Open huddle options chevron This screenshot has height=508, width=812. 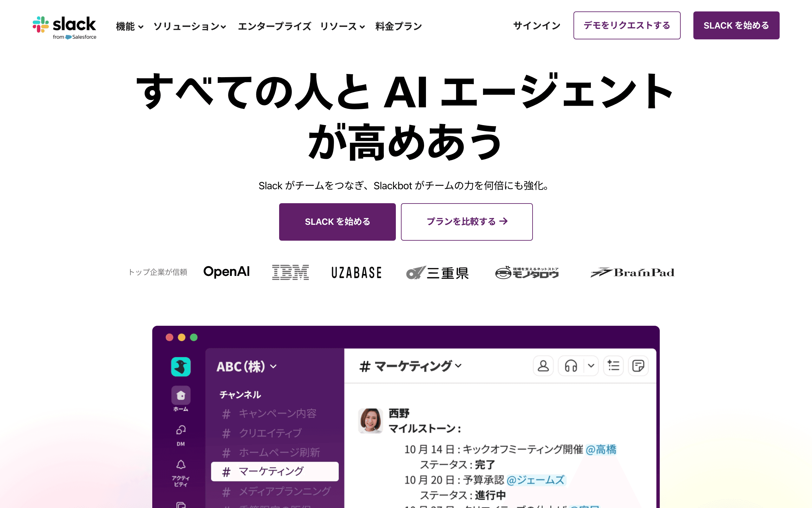[591, 366]
